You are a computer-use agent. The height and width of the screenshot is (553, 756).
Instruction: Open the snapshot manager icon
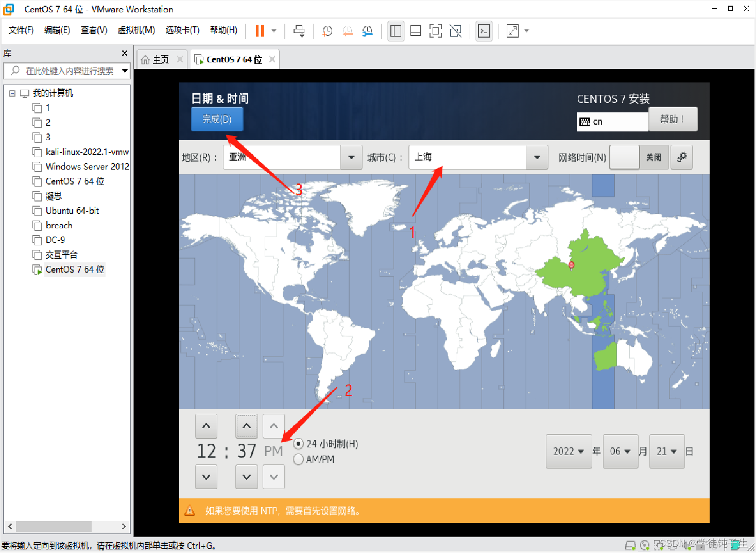(368, 31)
